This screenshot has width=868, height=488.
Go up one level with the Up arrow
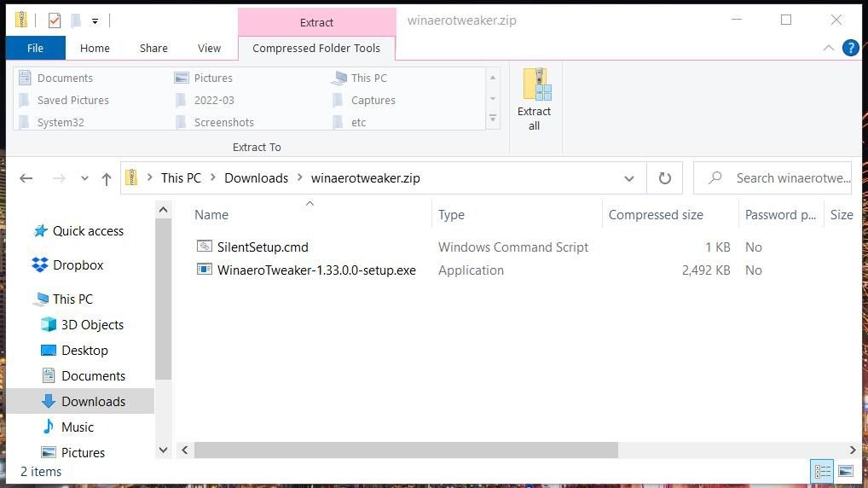(x=107, y=178)
